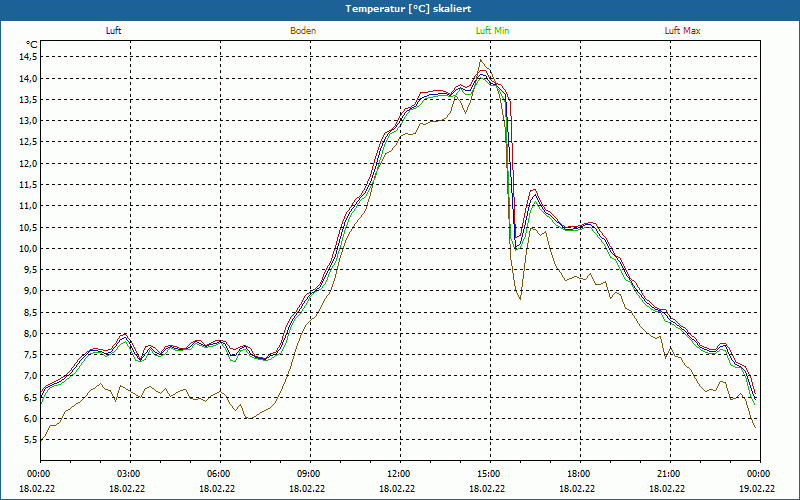Click the brown Boden legend label
Image resolution: width=800 pixels, height=500 pixels.
(x=303, y=31)
